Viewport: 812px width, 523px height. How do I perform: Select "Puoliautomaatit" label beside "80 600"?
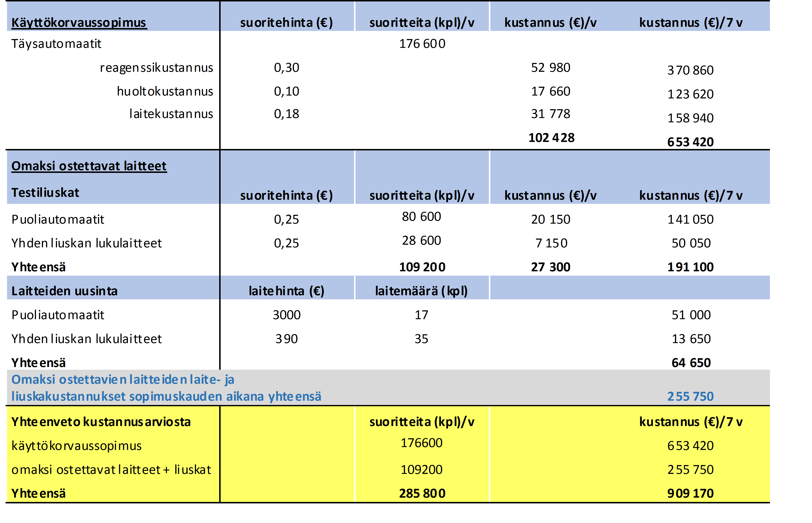click(x=58, y=219)
